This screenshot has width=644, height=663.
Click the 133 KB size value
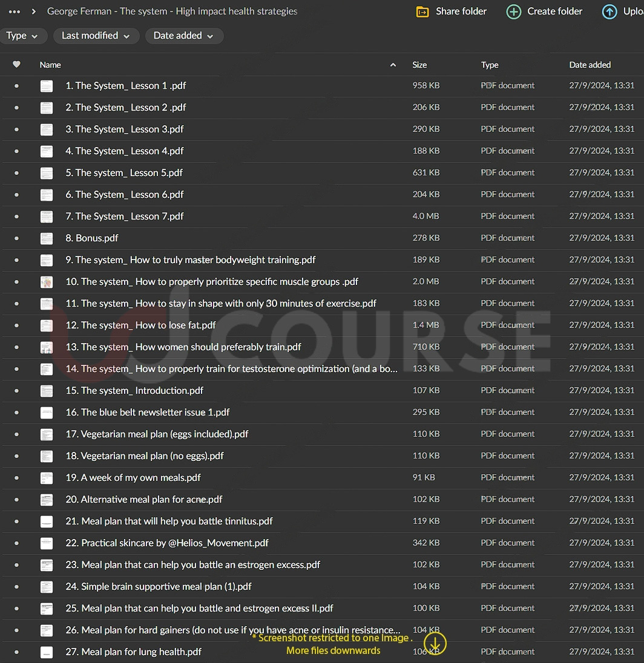point(426,369)
